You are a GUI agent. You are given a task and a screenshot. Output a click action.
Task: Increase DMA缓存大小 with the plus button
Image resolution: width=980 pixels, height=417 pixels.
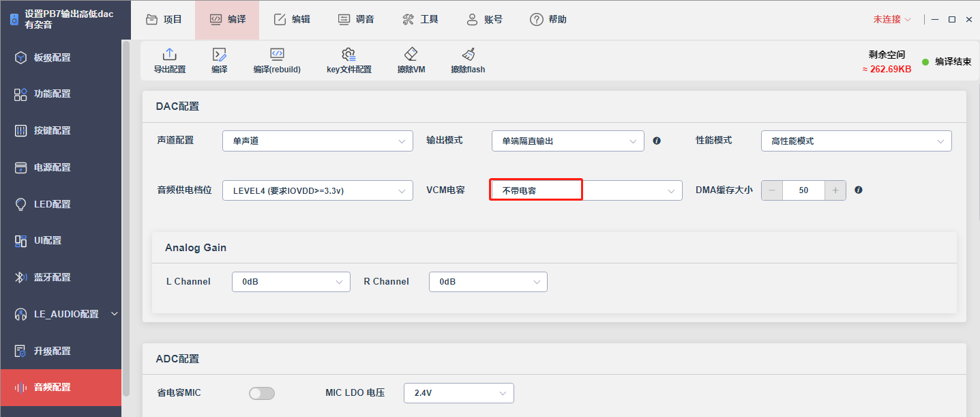[835, 190]
